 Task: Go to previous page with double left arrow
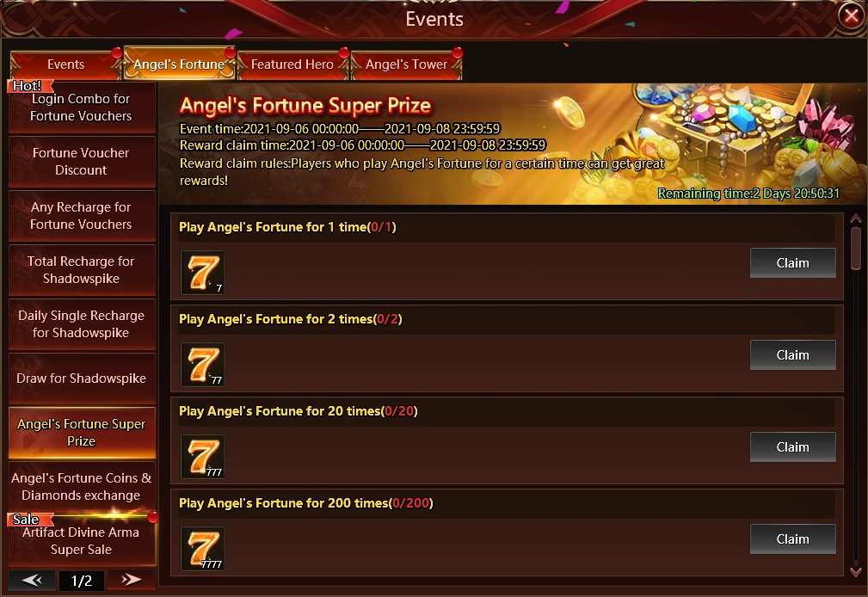coord(32,580)
